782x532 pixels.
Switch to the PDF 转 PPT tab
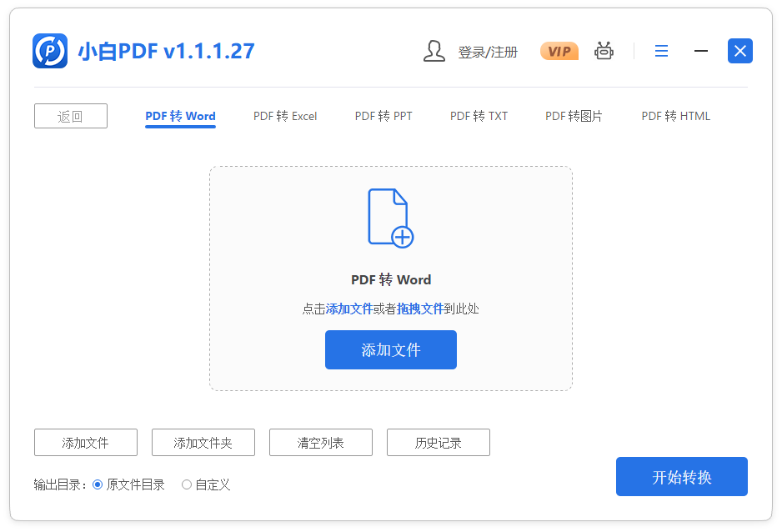point(383,116)
